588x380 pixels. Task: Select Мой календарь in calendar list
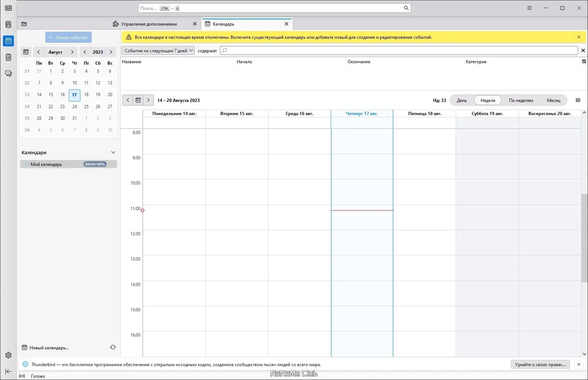[68, 164]
